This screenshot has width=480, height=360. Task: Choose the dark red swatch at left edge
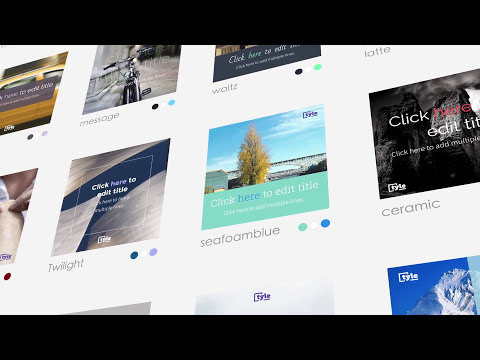(x=7, y=276)
